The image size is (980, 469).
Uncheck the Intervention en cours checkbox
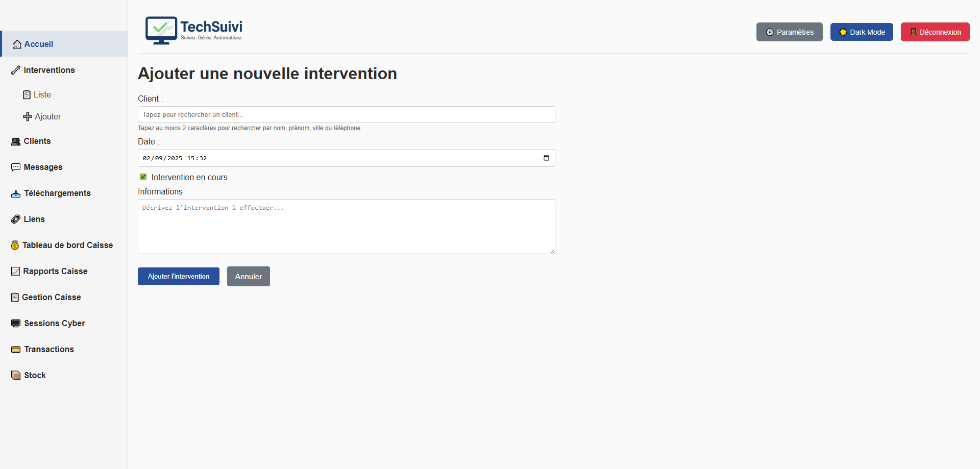143,177
